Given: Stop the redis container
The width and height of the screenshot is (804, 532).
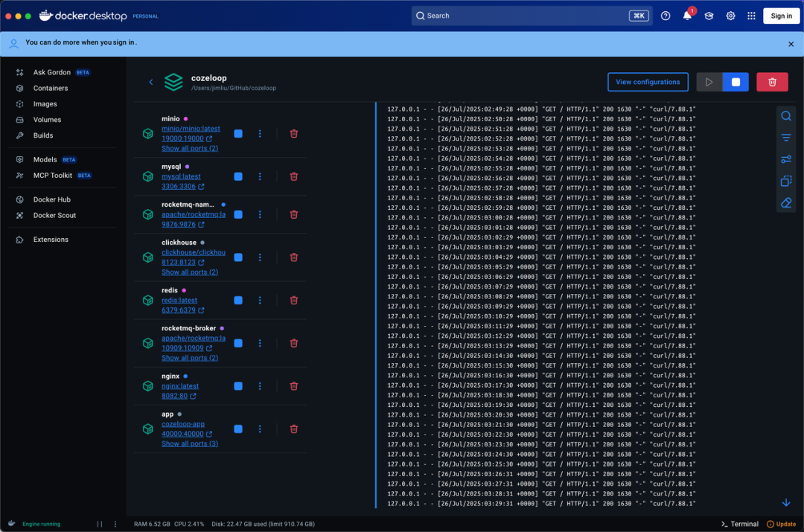Looking at the screenshot, I should click(x=238, y=301).
